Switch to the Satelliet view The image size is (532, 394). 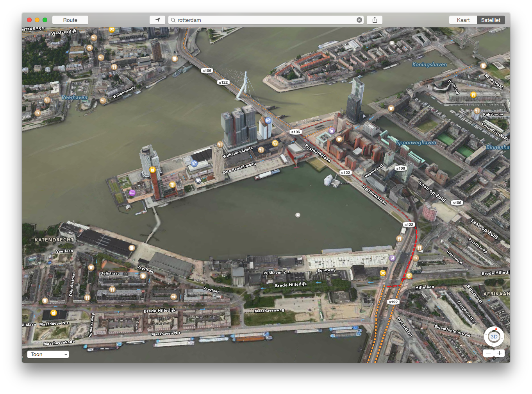(x=491, y=20)
